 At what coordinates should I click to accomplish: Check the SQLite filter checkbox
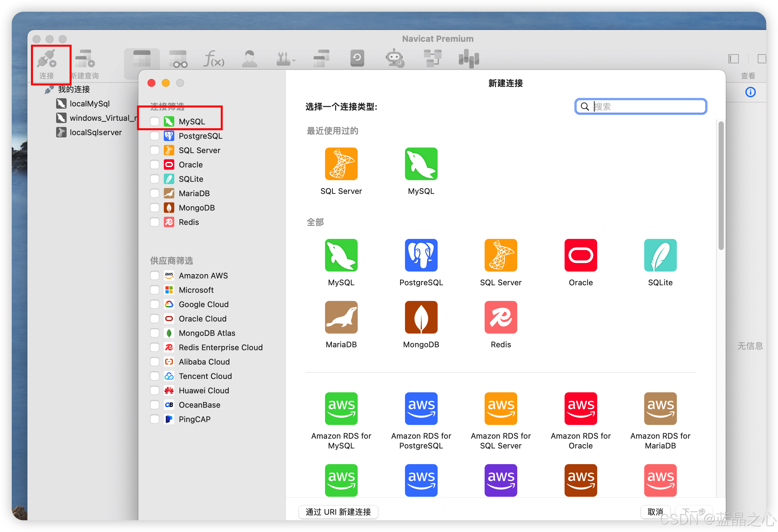[155, 179]
